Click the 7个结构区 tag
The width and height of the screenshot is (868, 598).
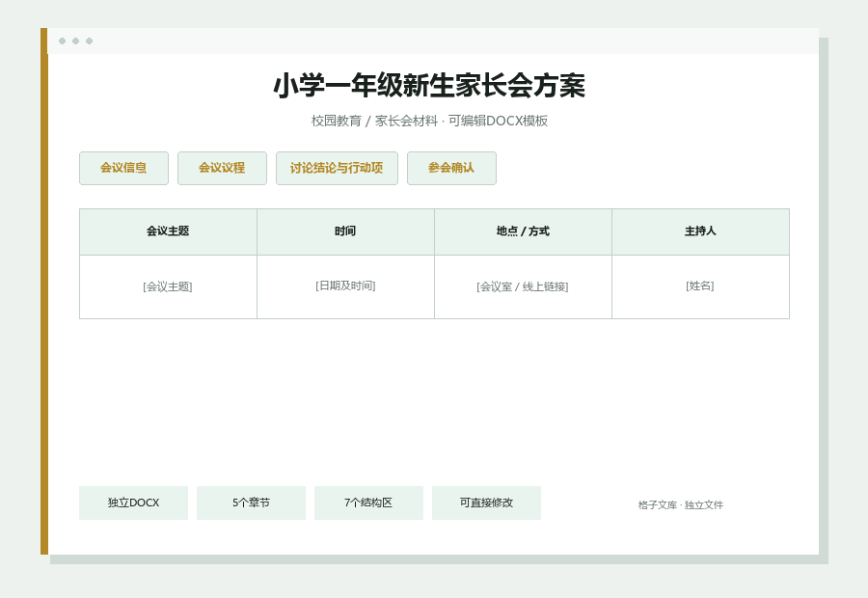coord(368,503)
